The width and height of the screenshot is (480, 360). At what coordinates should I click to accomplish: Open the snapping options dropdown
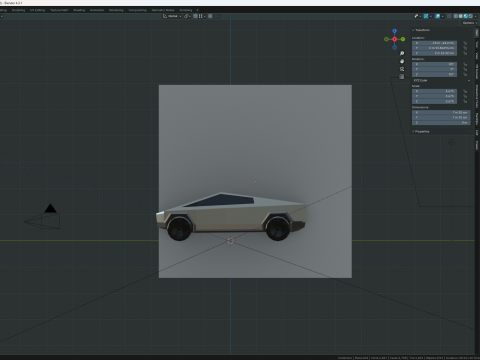[202, 16]
